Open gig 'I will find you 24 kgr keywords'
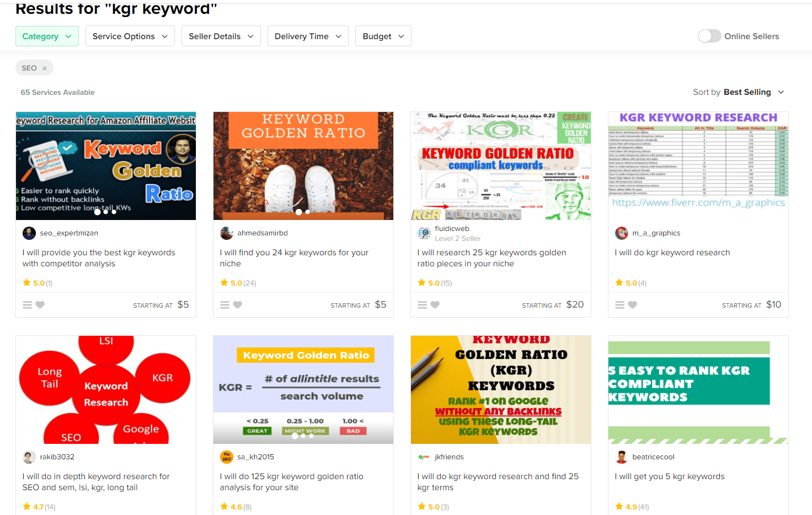The width and height of the screenshot is (812, 515). (x=294, y=258)
